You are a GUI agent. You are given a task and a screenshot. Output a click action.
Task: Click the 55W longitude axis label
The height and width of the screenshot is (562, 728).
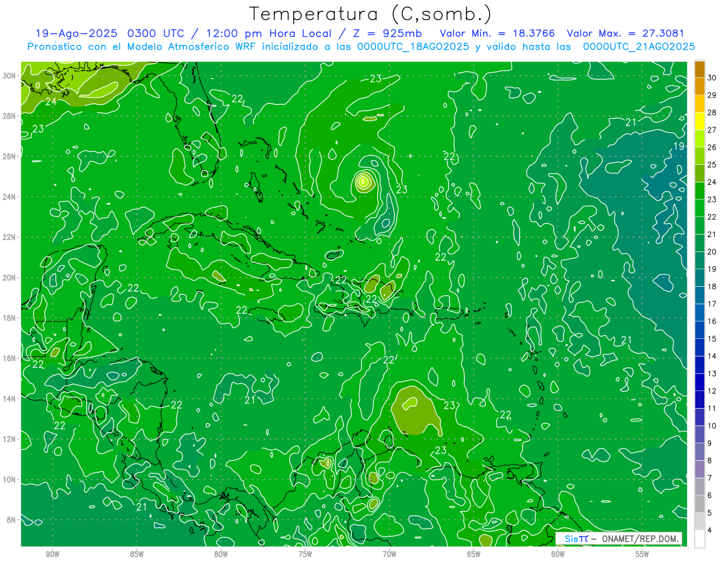[x=642, y=554]
